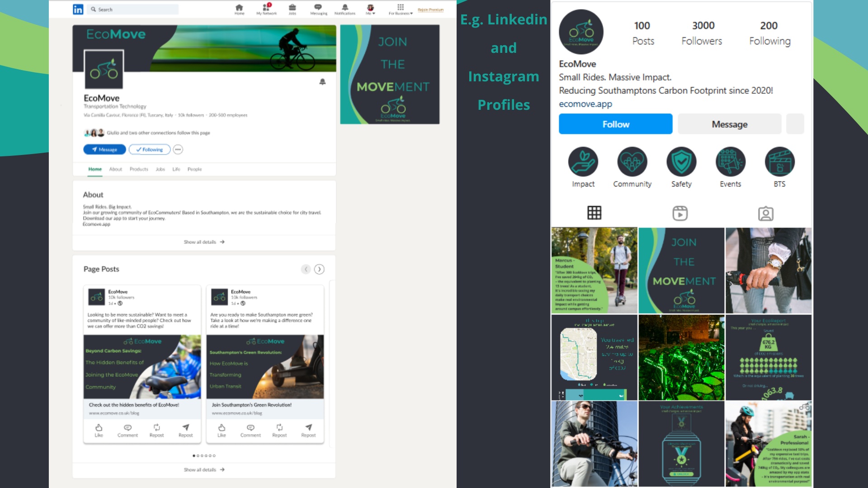Click Instagram Message button
Viewport: 868px width, 488px height.
[729, 124]
